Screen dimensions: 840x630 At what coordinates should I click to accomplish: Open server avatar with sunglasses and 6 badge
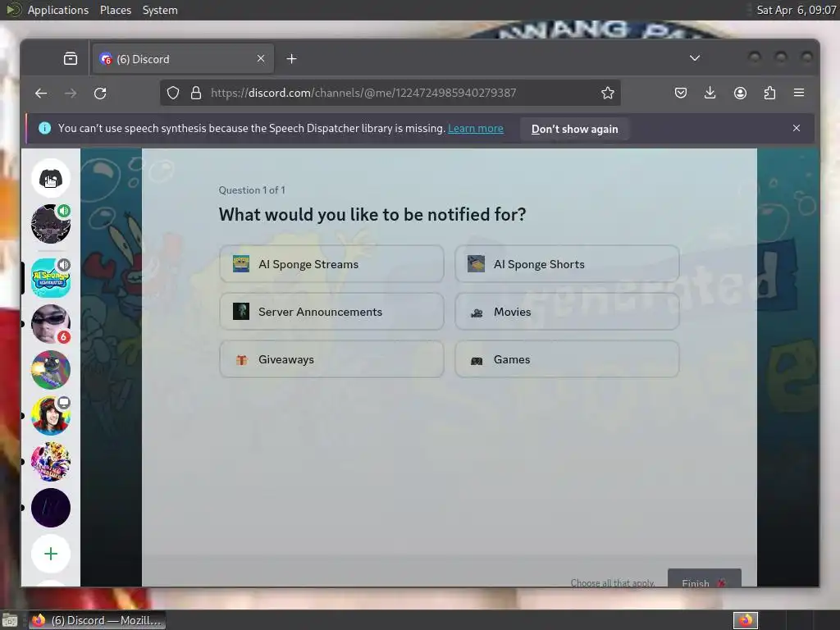pos(50,323)
